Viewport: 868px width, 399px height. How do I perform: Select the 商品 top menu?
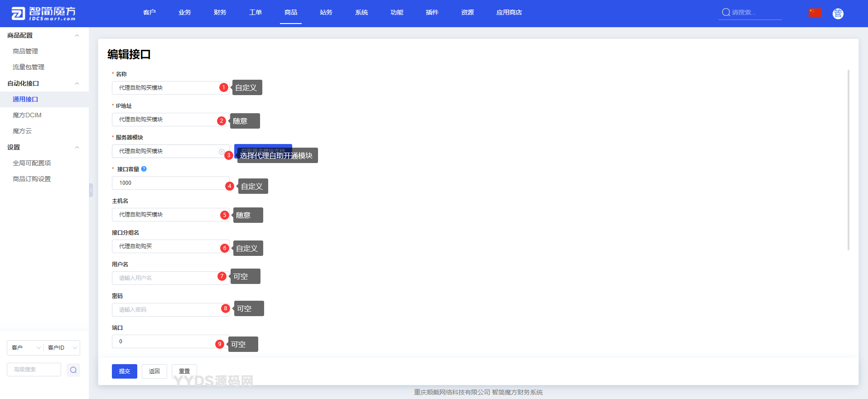coord(291,12)
